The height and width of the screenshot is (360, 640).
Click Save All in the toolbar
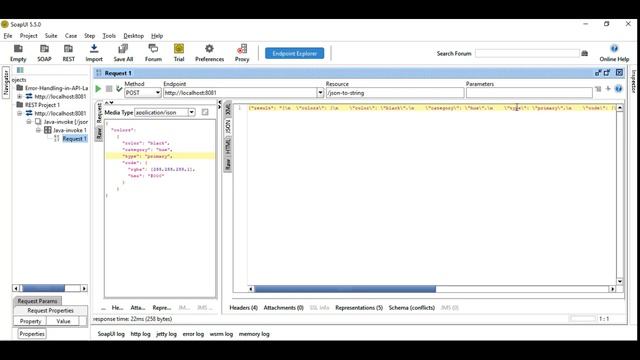(123, 53)
